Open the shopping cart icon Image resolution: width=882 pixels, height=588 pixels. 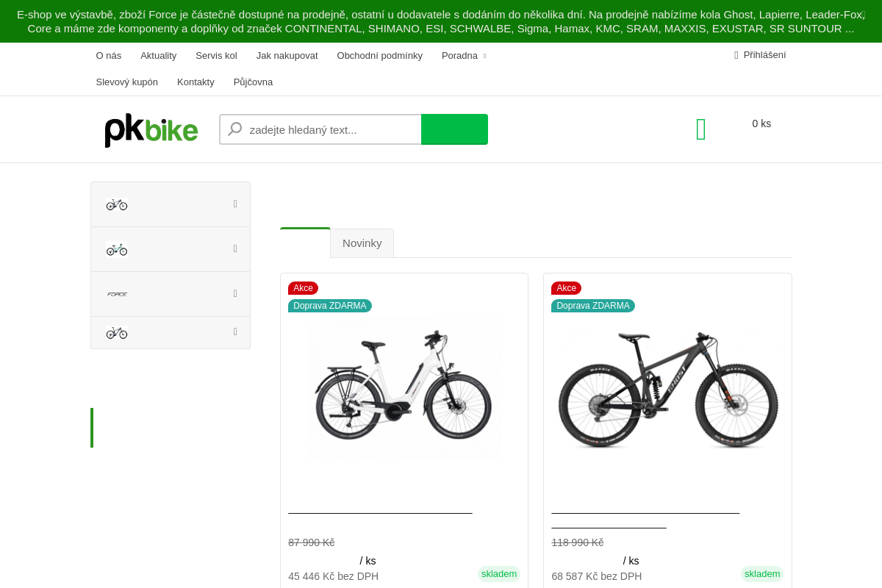point(700,129)
